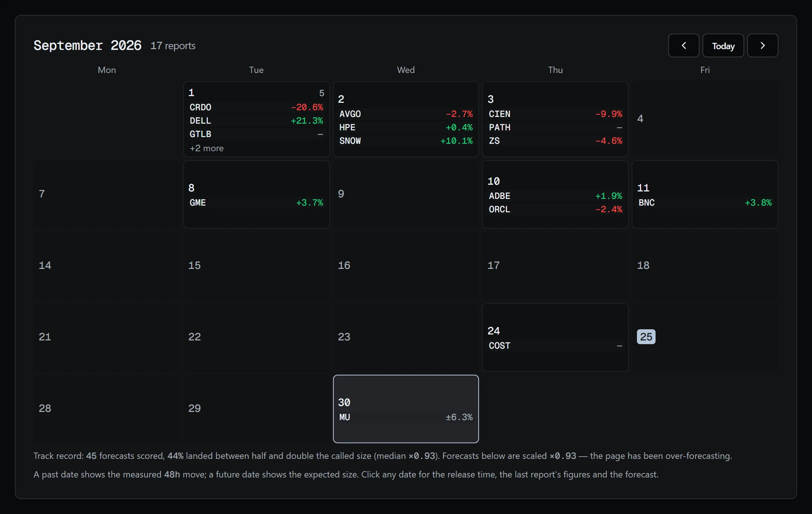Open the ADBE +1.9% row

(x=555, y=196)
